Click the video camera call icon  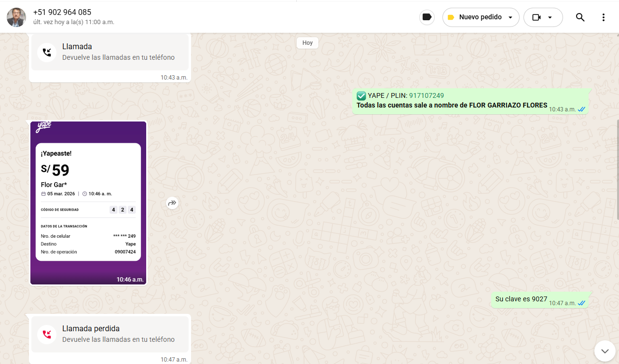point(536,17)
